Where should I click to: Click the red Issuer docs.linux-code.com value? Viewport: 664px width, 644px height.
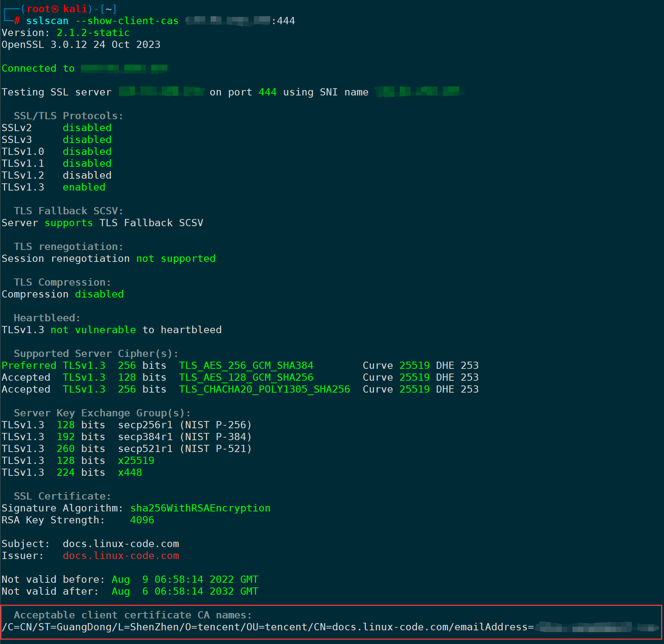pos(121,556)
